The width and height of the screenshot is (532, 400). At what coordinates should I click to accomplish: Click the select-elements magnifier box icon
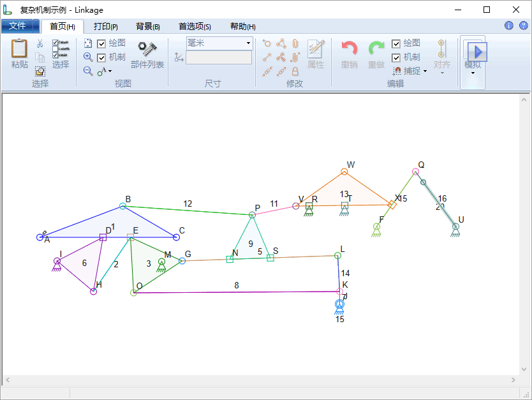click(x=40, y=71)
